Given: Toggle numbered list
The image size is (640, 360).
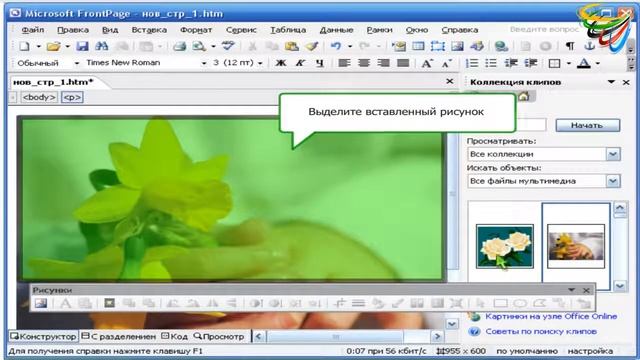Looking at the screenshot, I should 472,63.
